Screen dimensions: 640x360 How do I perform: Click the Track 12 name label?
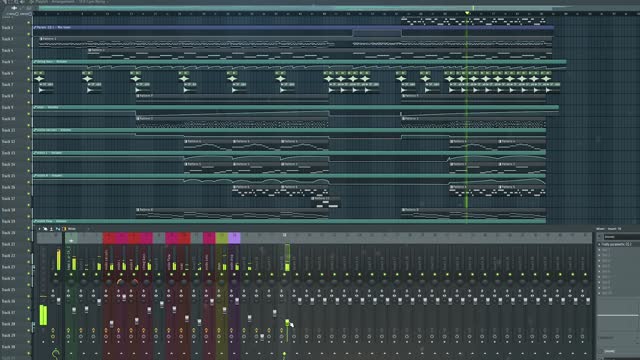[8, 142]
